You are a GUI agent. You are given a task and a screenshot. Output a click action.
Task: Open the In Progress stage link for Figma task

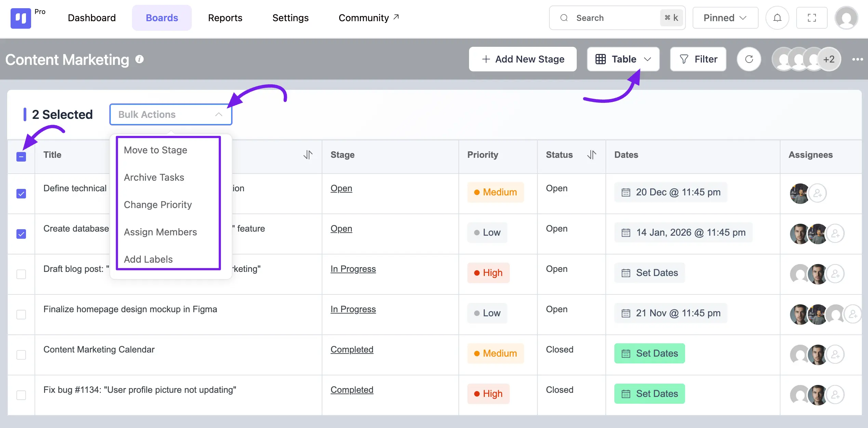pos(353,309)
